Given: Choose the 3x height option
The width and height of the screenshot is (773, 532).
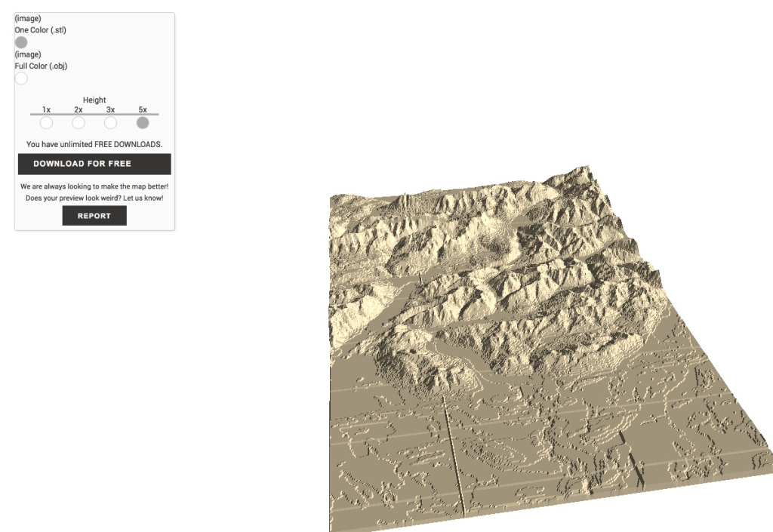Looking at the screenshot, I should (110, 122).
